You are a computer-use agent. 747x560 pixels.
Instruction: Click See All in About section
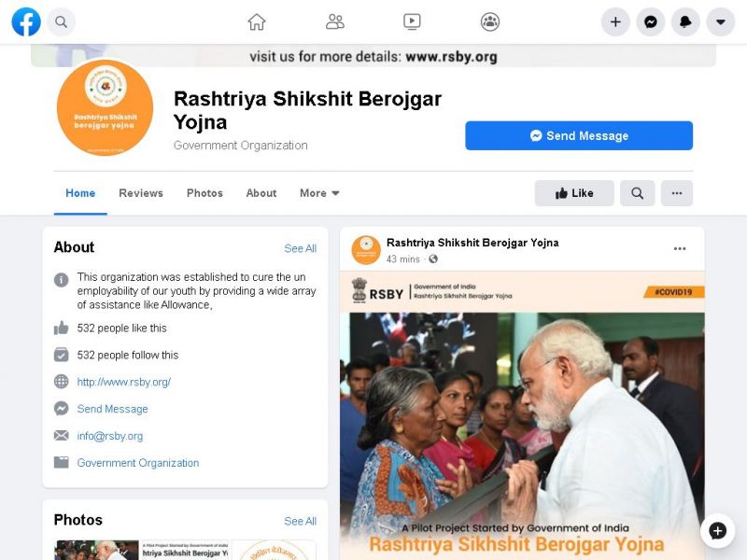[300, 248]
